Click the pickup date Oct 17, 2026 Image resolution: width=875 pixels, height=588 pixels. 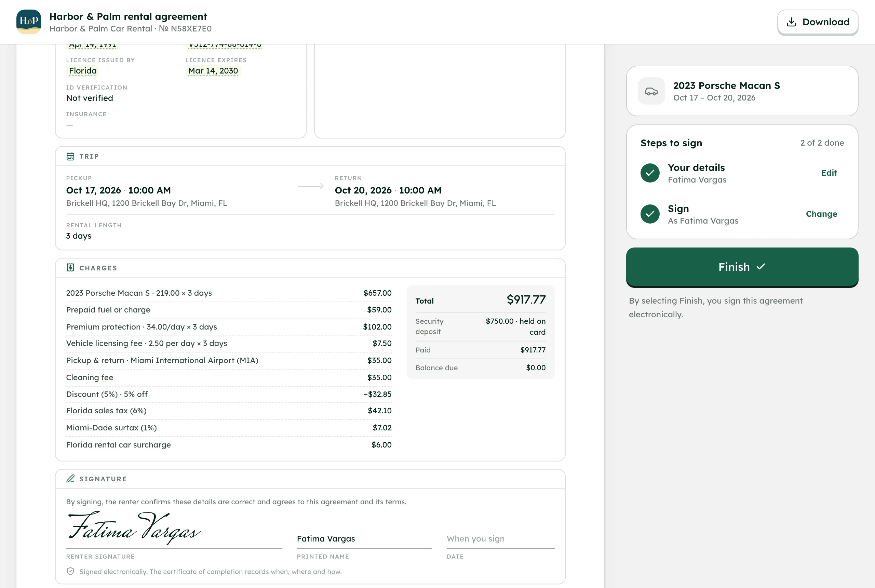(93, 190)
